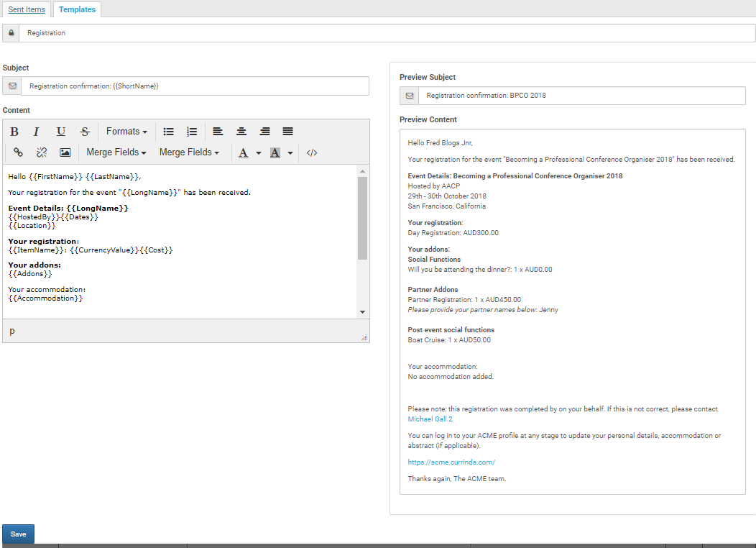756x548 pixels.
Task: Toggle bold formatting in the editor
Action: click(x=14, y=132)
